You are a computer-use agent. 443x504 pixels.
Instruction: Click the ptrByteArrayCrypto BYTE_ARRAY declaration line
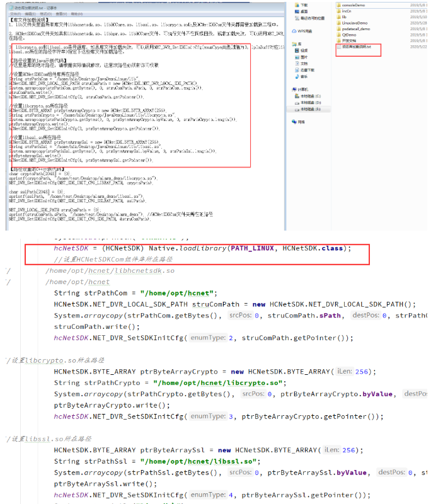(x=215, y=372)
